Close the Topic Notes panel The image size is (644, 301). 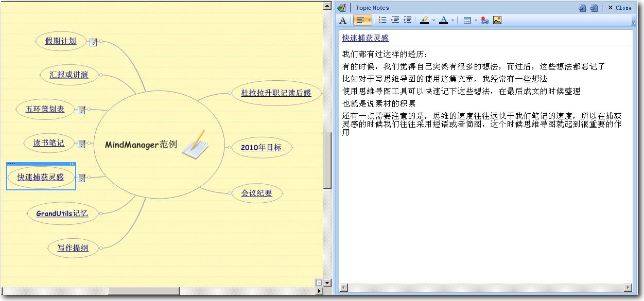point(619,8)
